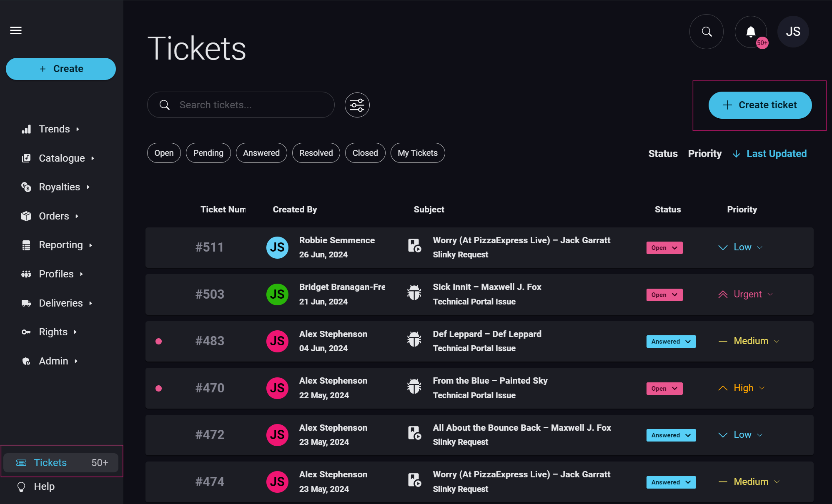This screenshot has width=832, height=504.
Task: Sort tickets by Priority
Action: [x=704, y=154]
